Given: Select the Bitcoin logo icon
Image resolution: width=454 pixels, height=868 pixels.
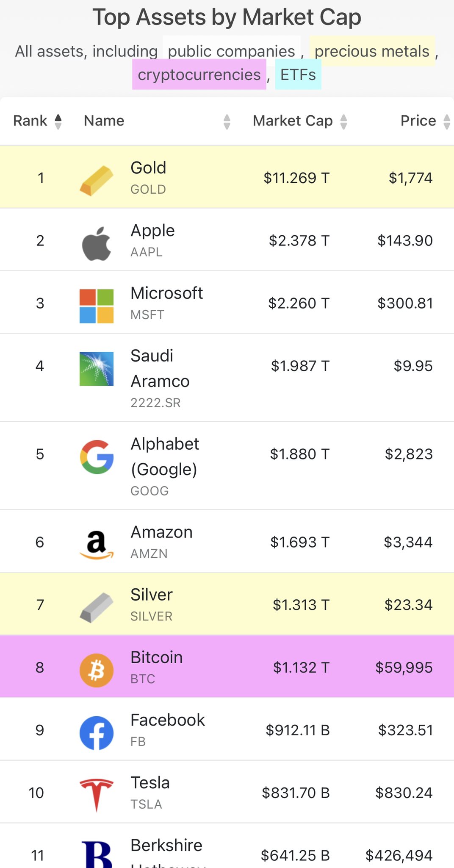Looking at the screenshot, I should tap(97, 670).
